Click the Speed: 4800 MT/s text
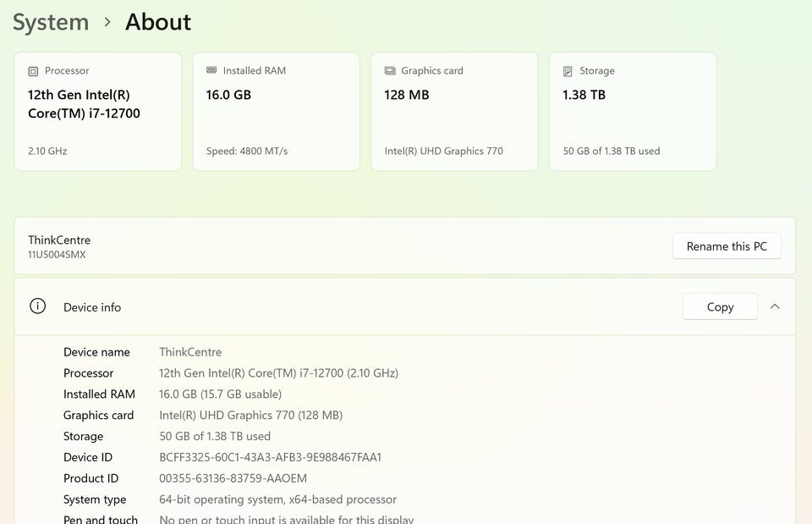 coord(247,152)
